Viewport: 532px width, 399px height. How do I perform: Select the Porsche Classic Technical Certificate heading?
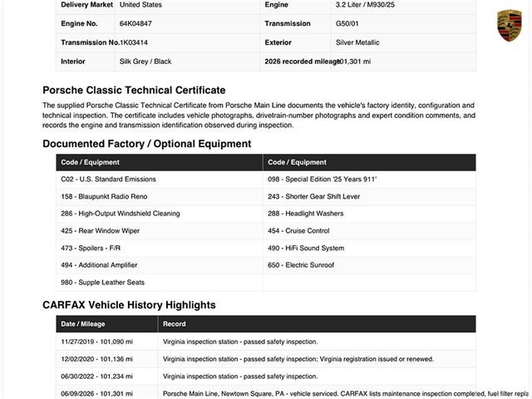[x=134, y=91]
